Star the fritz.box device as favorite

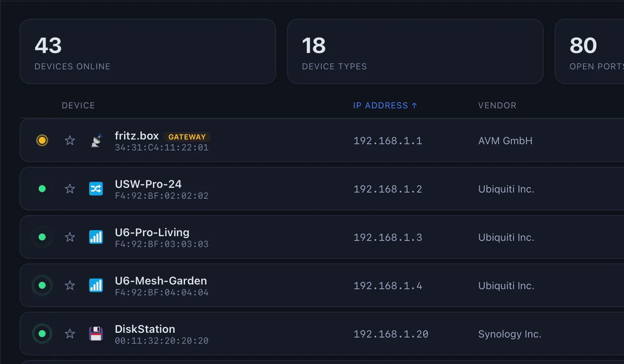click(x=70, y=140)
